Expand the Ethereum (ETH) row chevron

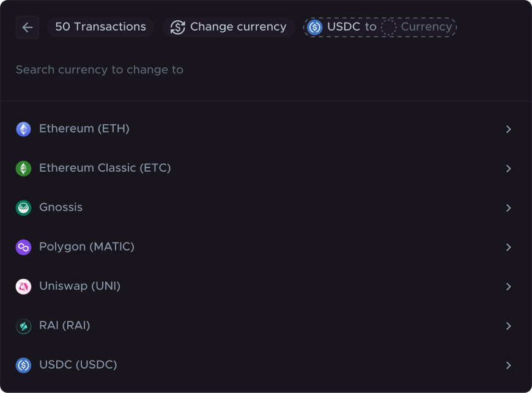pos(508,129)
